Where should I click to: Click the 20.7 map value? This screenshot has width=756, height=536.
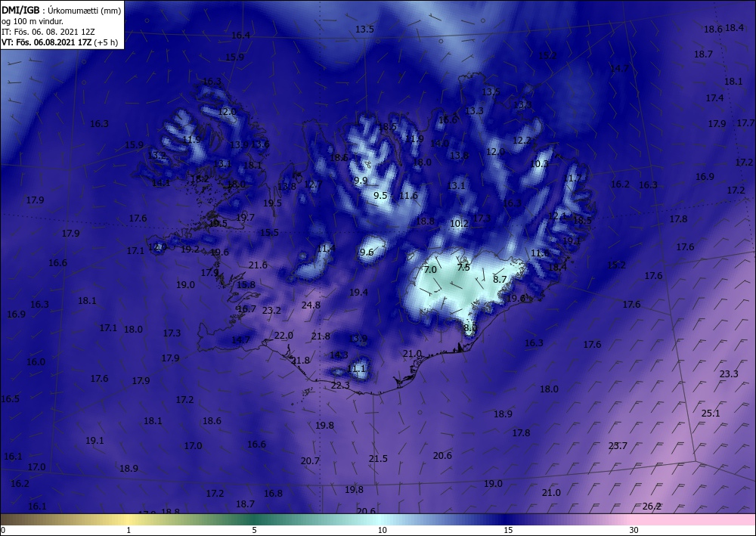(310, 461)
